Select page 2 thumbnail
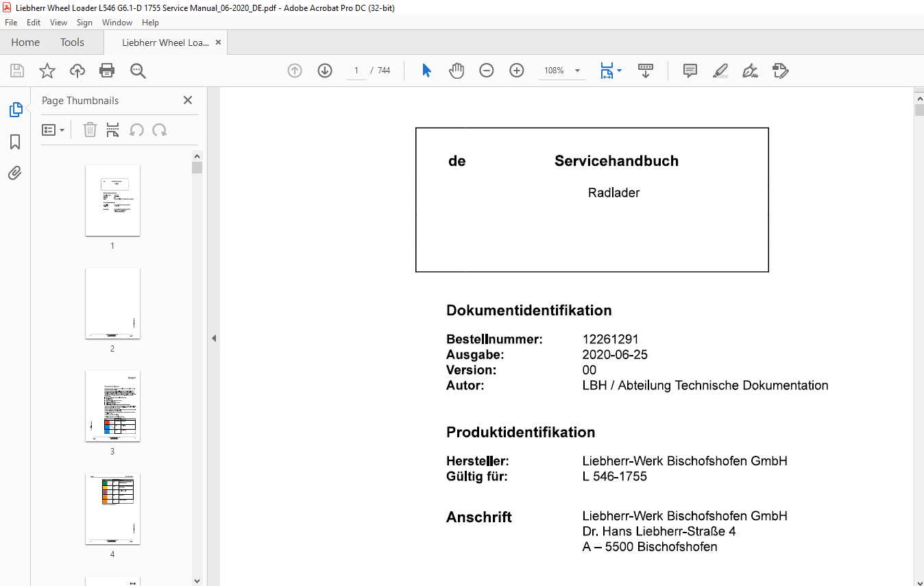This screenshot has height=586, width=924. tap(112, 304)
